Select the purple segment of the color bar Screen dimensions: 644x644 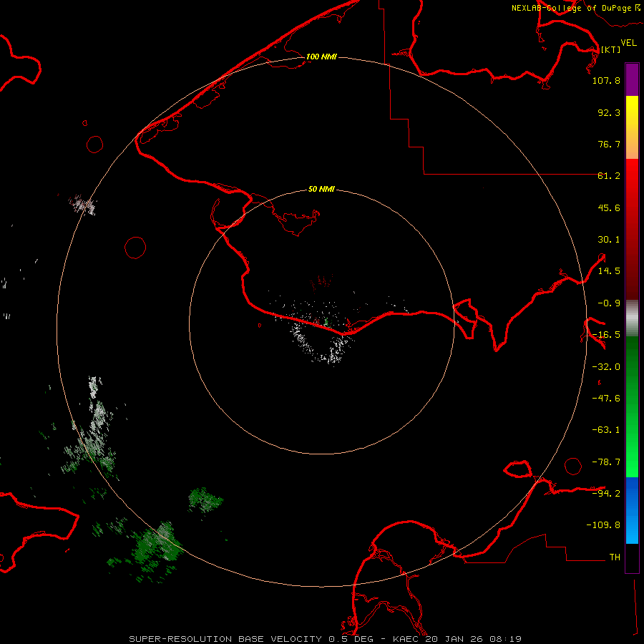(632, 79)
